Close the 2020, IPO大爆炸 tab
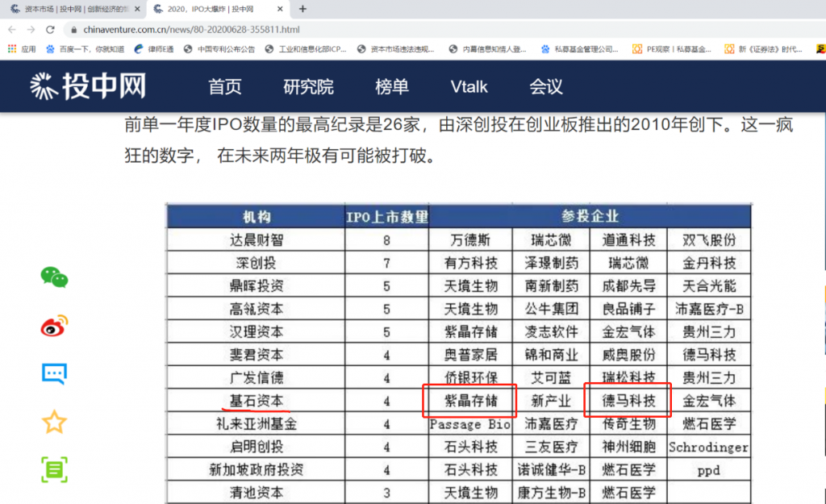 click(x=280, y=9)
